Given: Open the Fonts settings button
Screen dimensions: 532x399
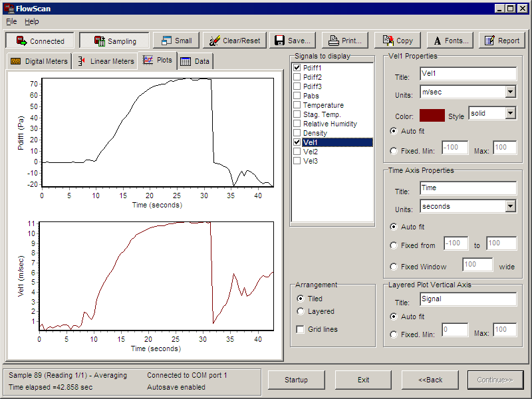Looking at the screenshot, I should [x=449, y=41].
